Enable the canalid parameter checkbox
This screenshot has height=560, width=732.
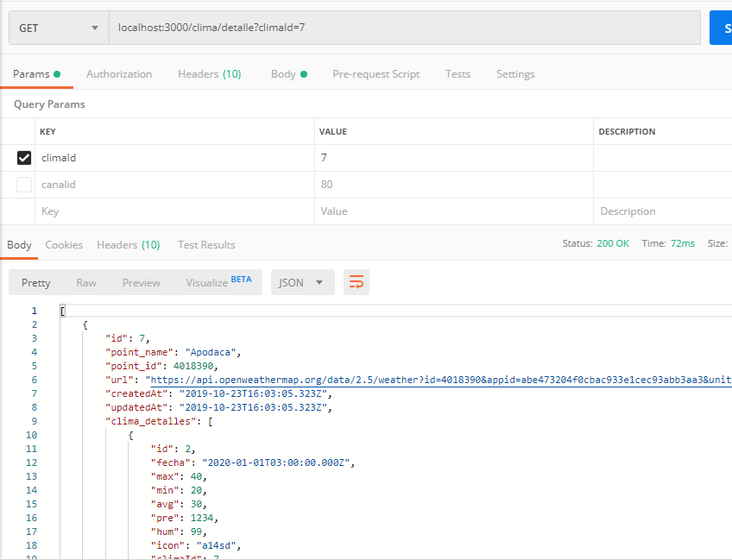[x=24, y=185]
